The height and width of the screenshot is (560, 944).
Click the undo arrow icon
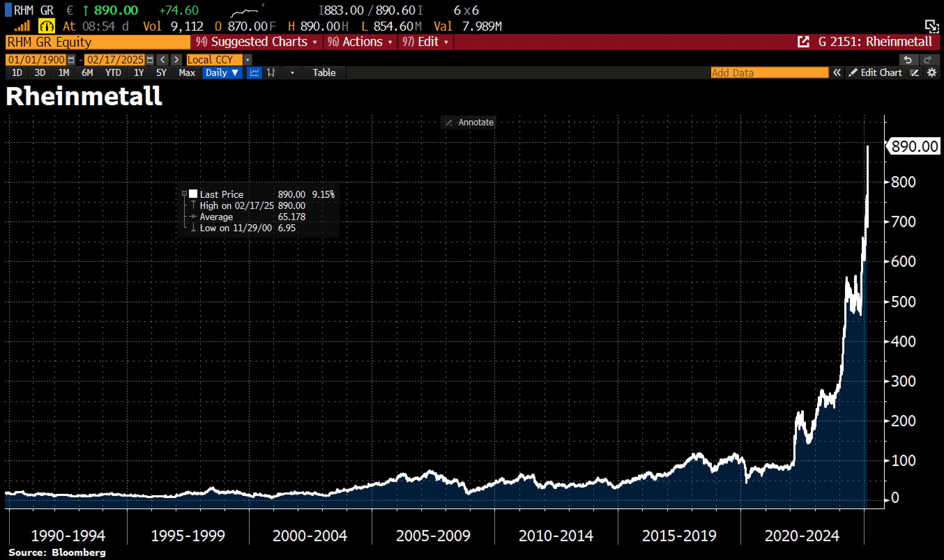[908, 60]
